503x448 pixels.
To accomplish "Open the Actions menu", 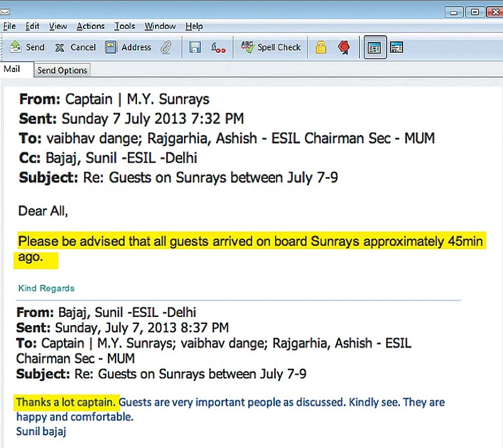I will [x=91, y=26].
